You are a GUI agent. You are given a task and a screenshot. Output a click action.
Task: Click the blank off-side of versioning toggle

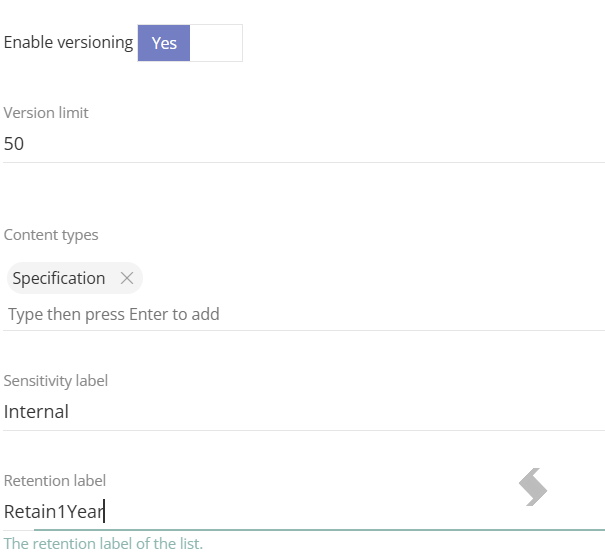coord(216,43)
